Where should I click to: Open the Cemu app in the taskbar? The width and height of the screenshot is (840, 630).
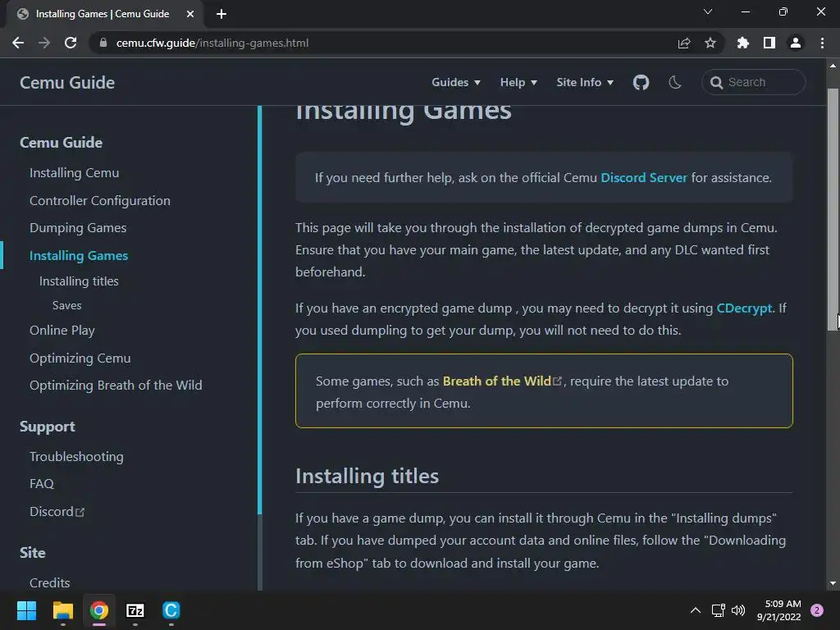171,610
